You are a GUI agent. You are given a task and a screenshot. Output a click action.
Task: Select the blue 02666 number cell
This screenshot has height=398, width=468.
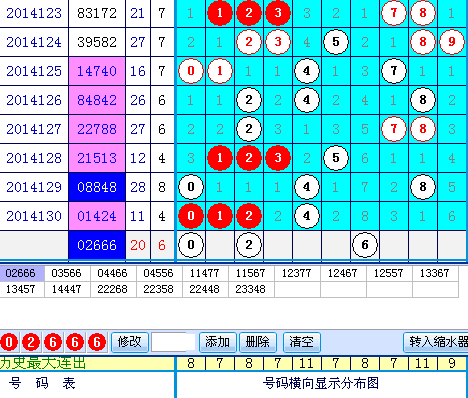pos(97,245)
